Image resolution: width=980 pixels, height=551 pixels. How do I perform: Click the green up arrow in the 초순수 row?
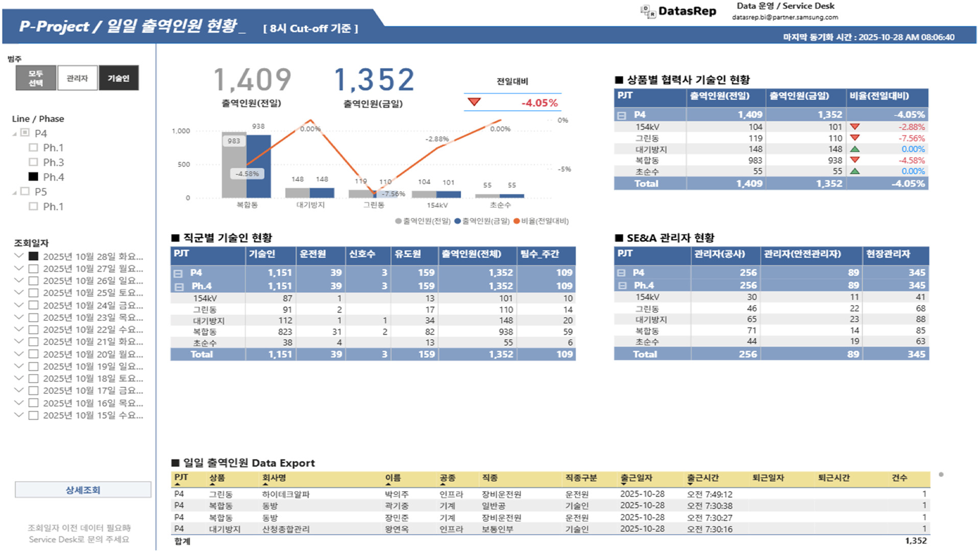tap(855, 171)
